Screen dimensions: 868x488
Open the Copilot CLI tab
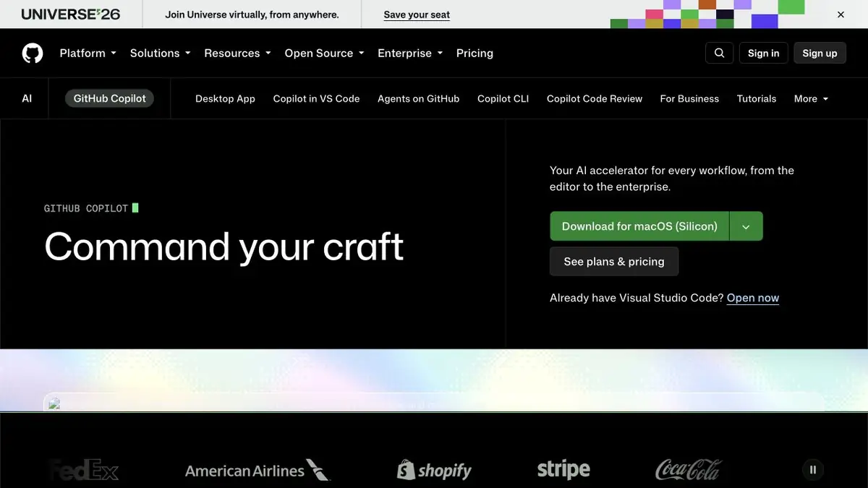503,98
